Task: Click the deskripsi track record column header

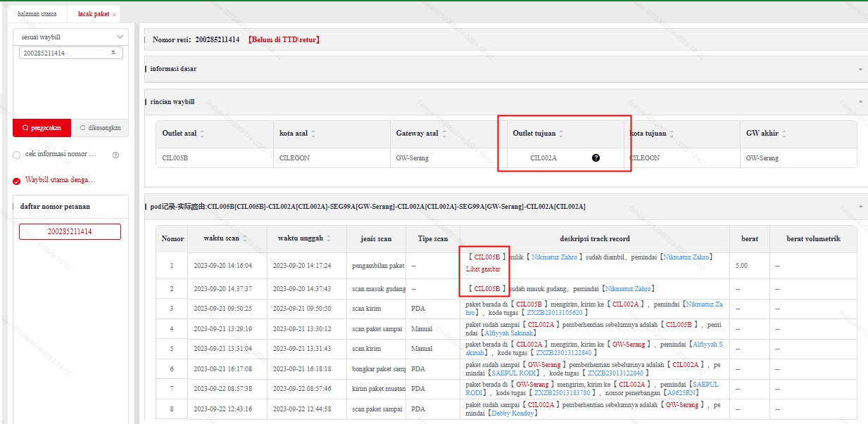Action: click(595, 238)
